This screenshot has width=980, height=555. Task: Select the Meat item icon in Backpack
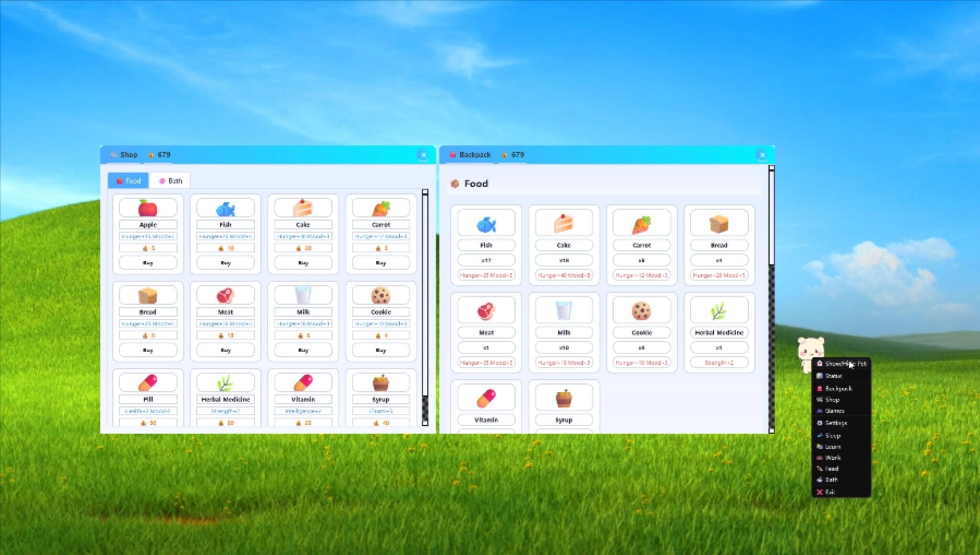click(x=486, y=311)
